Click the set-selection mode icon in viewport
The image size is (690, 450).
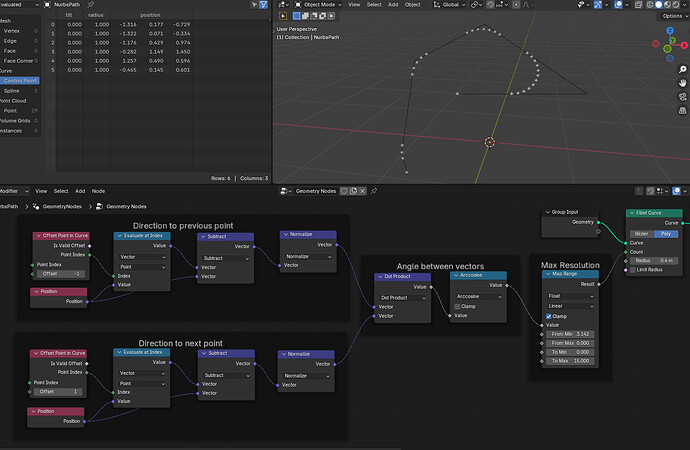(x=297, y=16)
